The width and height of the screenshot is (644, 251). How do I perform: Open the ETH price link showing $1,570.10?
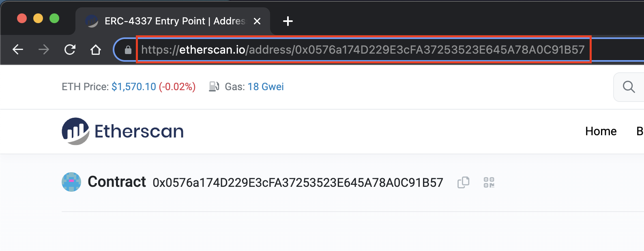[x=133, y=87]
